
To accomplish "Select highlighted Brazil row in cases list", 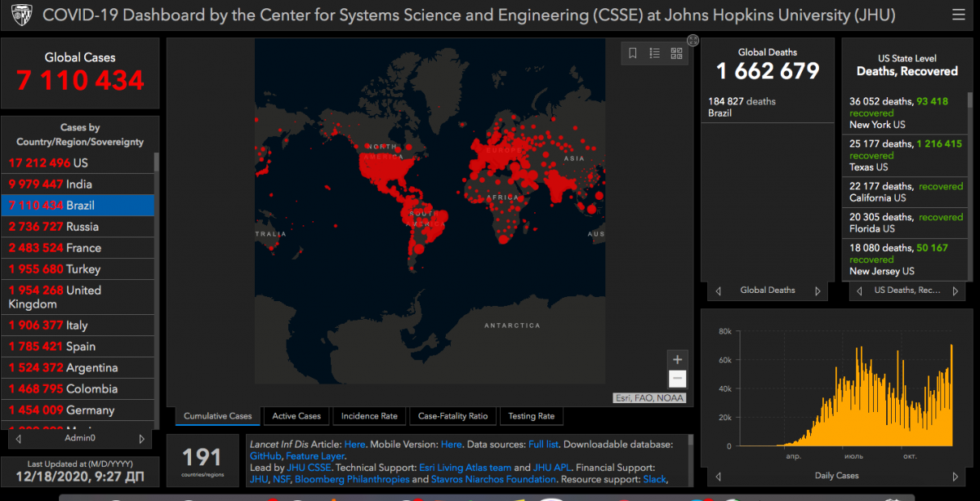I will (x=78, y=206).
